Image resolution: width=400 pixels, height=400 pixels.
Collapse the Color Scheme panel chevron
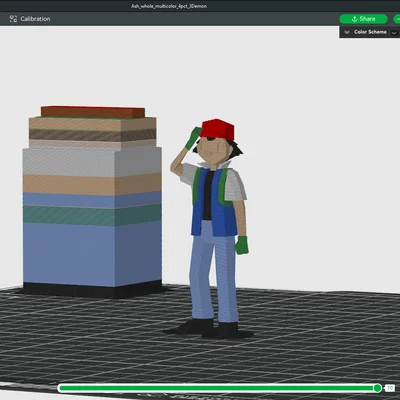point(347,32)
